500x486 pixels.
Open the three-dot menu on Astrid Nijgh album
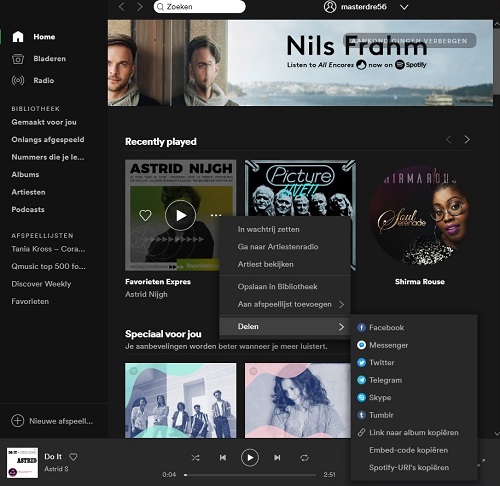coord(216,215)
